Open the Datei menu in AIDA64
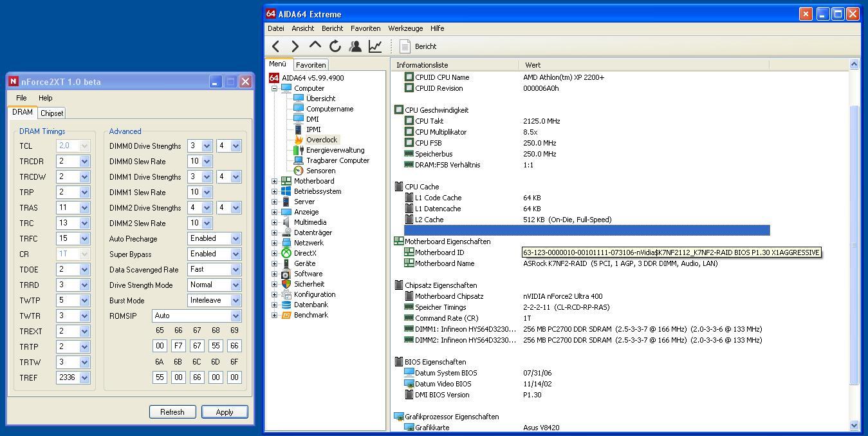 (x=276, y=28)
